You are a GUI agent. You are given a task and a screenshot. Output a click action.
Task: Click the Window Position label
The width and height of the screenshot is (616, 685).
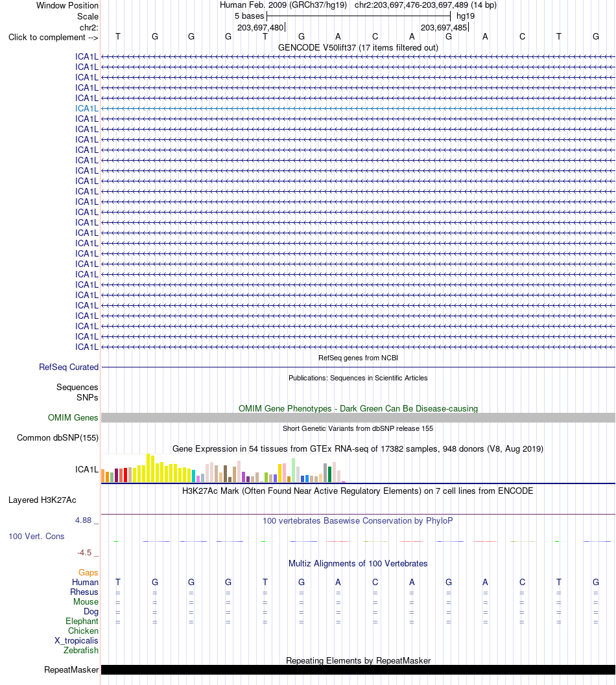67,6
